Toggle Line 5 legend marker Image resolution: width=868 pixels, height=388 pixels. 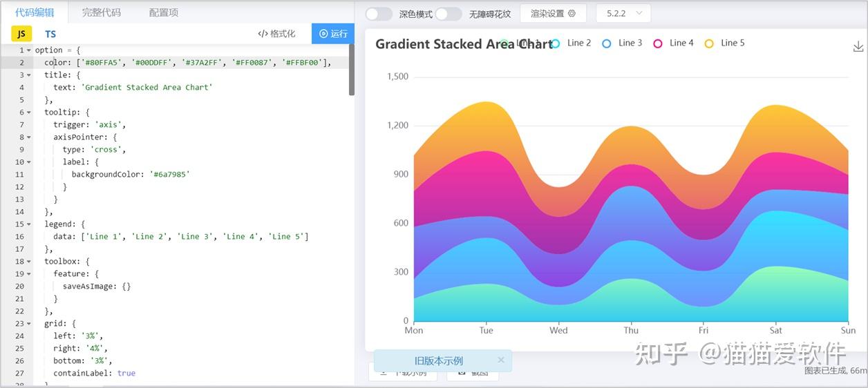tap(709, 43)
